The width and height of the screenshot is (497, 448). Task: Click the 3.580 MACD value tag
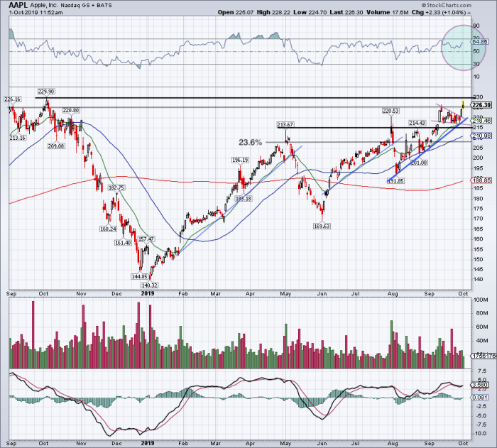[479, 385]
